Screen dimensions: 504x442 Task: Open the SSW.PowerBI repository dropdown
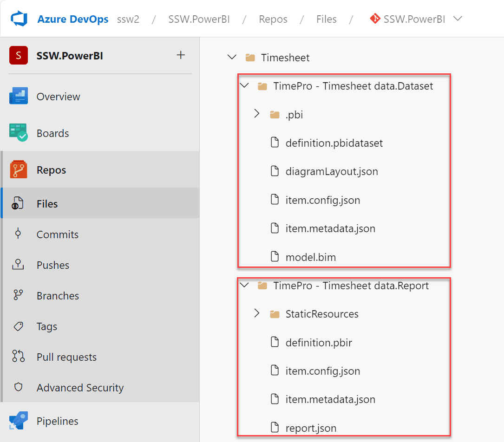click(x=457, y=19)
